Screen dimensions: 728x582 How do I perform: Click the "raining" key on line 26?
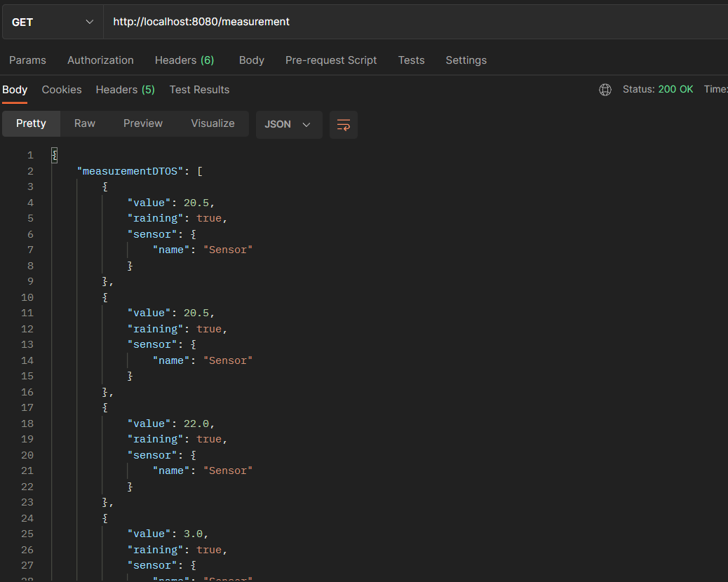pyautogui.click(x=156, y=550)
